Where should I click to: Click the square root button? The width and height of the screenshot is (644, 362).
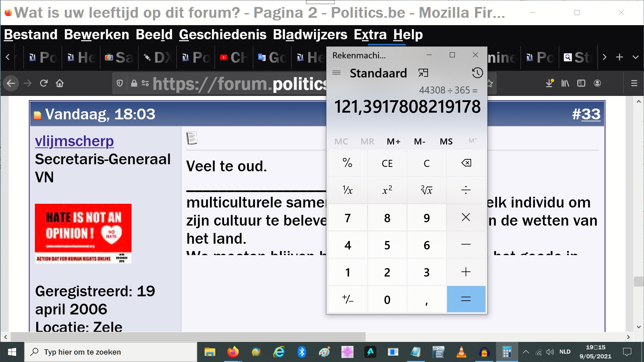pyautogui.click(x=427, y=190)
